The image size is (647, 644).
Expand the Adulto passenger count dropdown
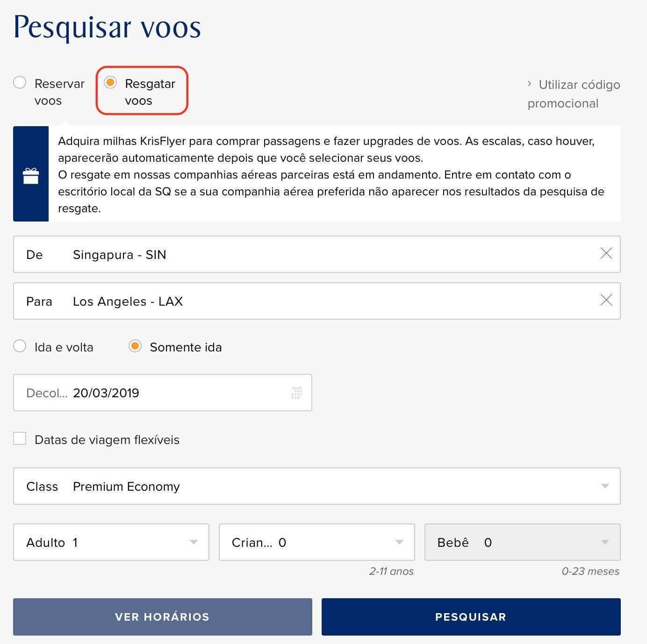click(111, 542)
